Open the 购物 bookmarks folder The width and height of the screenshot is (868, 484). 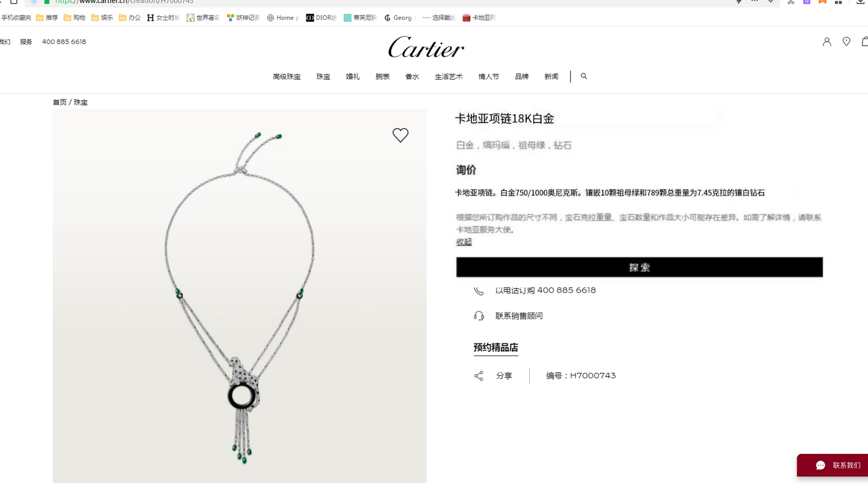(x=74, y=18)
